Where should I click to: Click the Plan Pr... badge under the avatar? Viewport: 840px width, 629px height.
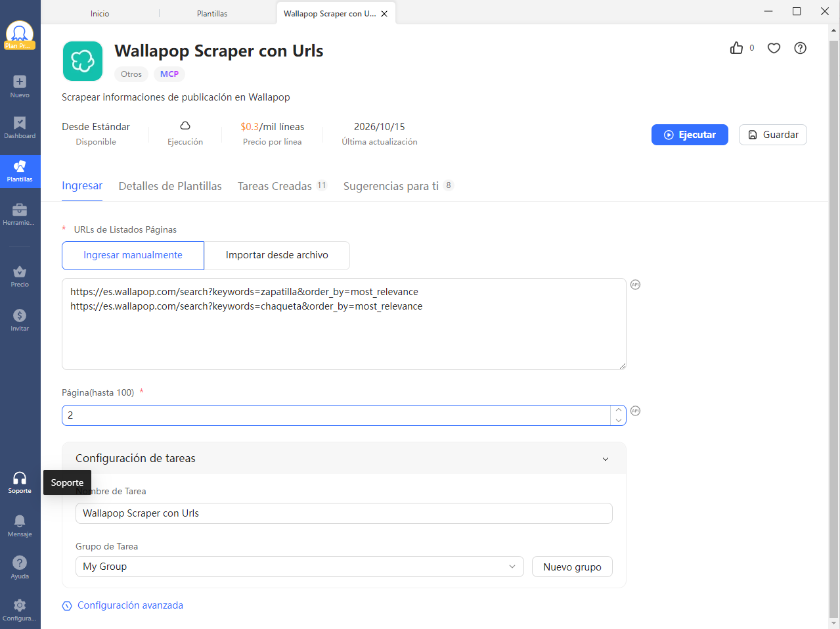[20, 46]
